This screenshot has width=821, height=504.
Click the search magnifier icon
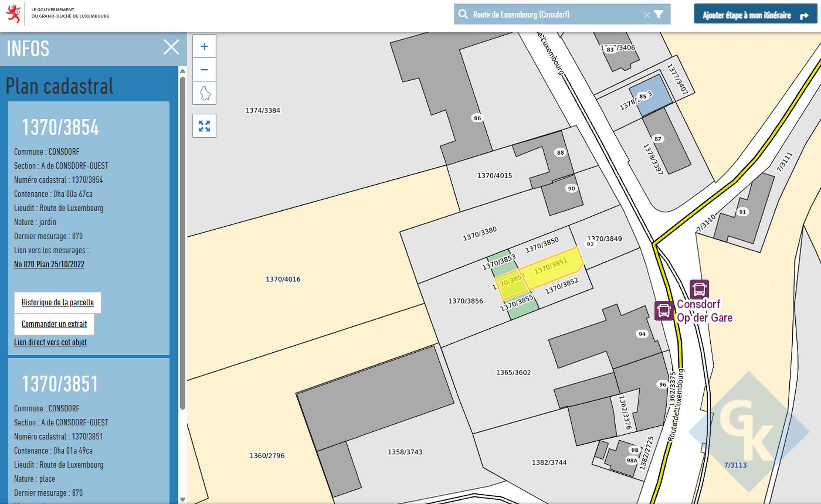tap(463, 15)
